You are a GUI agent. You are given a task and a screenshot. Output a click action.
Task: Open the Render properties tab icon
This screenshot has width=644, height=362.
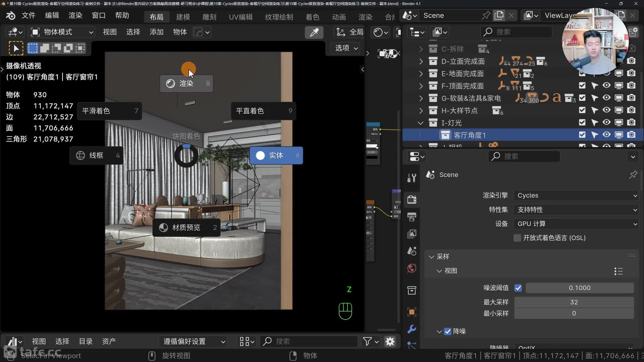tap(412, 199)
